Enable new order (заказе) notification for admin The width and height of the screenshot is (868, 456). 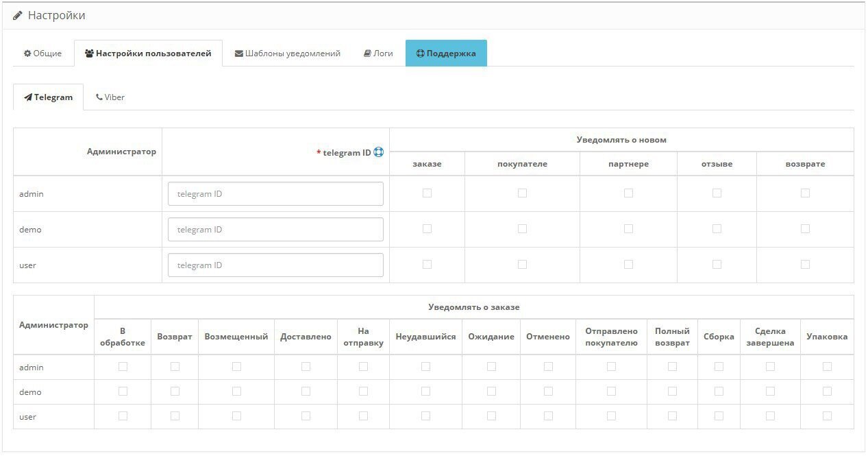[x=427, y=193]
